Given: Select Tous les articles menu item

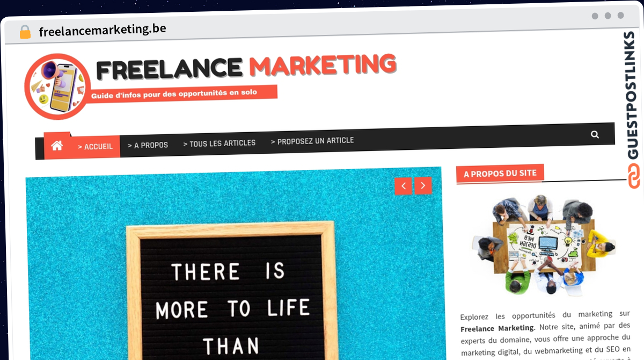Looking at the screenshot, I should 219,143.
